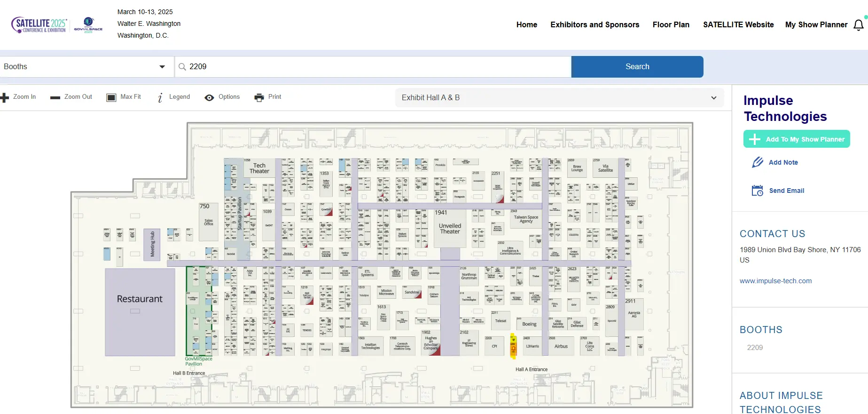Screen dimensions: 868x414
Task: Open the notifications bell
Action: pos(858,25)
